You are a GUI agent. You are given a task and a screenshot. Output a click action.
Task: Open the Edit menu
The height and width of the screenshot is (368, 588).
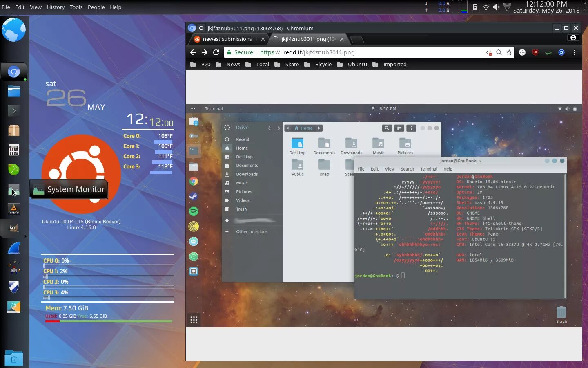[x=20, y=7]
